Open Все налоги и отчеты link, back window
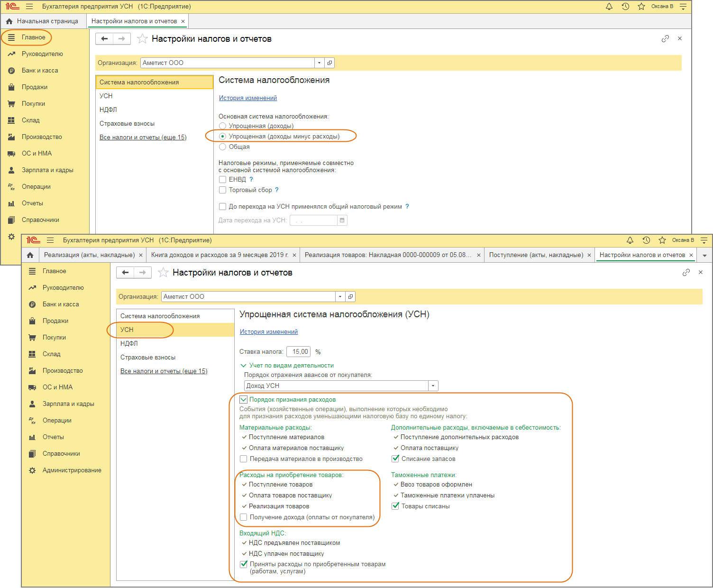Screen dimensions: 713x588 click(143, 138)
